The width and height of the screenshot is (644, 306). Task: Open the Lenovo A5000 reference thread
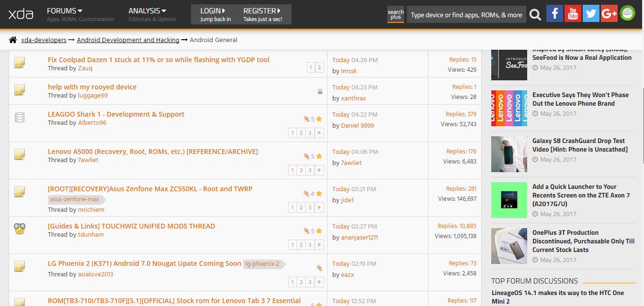[x=153, y=152]
